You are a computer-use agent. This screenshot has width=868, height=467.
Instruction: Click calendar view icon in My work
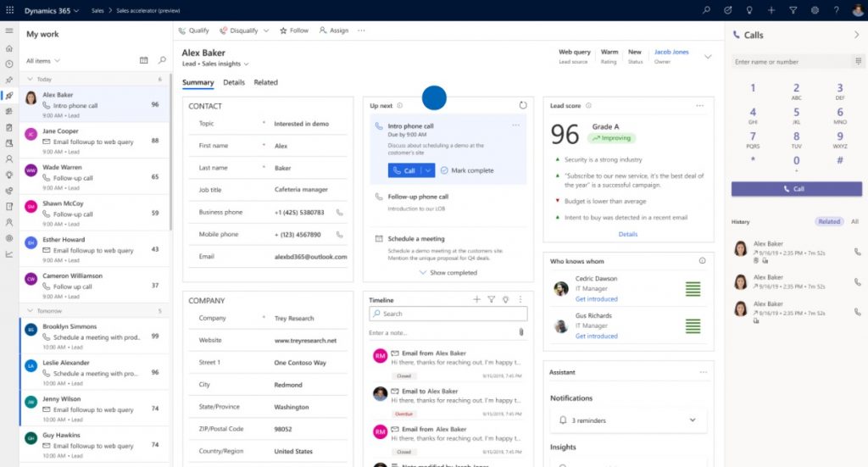pyautogui.click(x=144, y=60)
